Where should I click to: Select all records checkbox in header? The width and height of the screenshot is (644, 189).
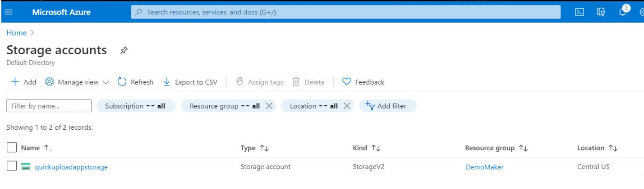(12, 147)
